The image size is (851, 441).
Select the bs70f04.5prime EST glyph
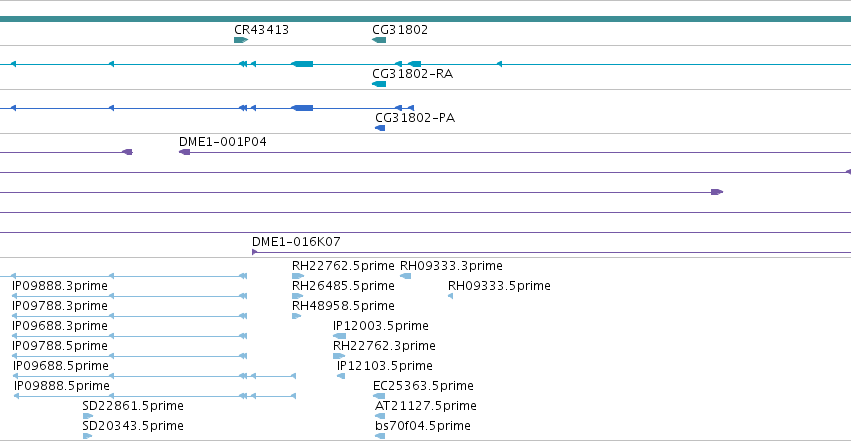point(380,436)
